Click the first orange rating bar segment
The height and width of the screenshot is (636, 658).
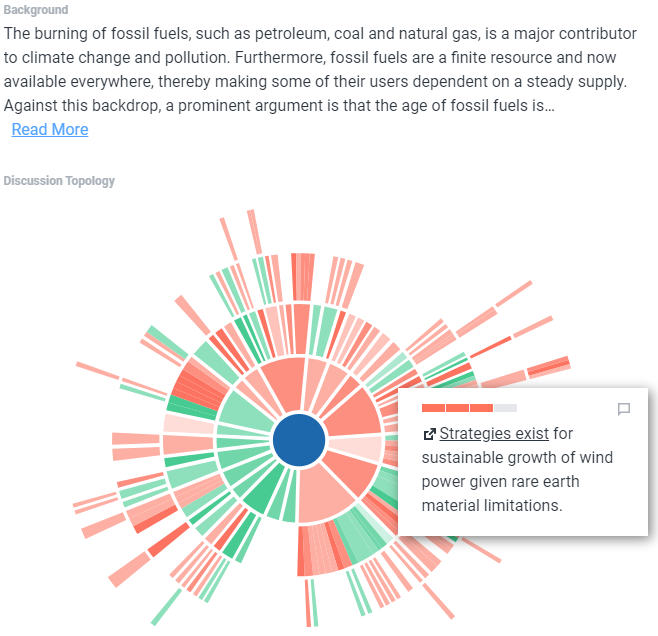pyautogui.click(x=433, y=408)
